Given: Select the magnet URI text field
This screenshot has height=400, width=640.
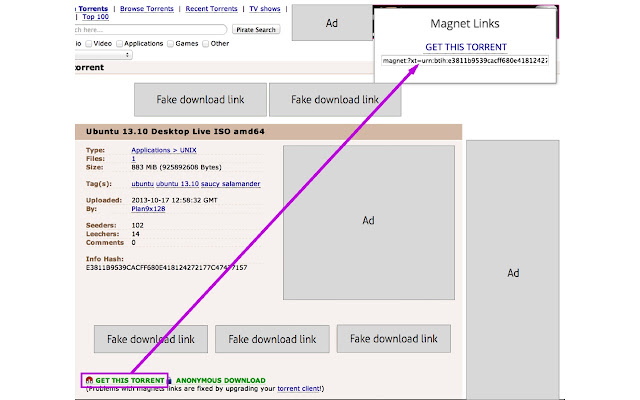Looking at the screenshot, I should pyautogui.click(x=465, y=60).
